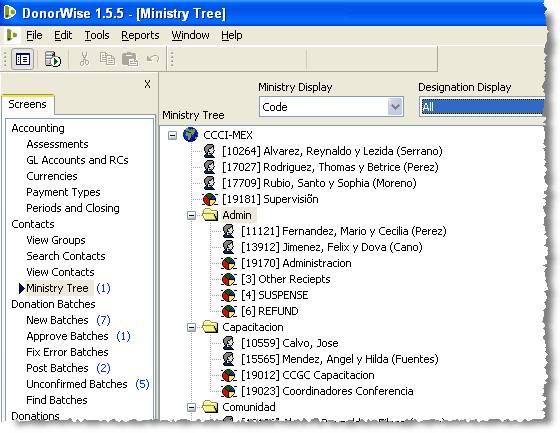Image resolution: width=560 pixels, height=433 pixels.
Task: Click the pie icon for SUSPENSE
Action: [229, 295]
